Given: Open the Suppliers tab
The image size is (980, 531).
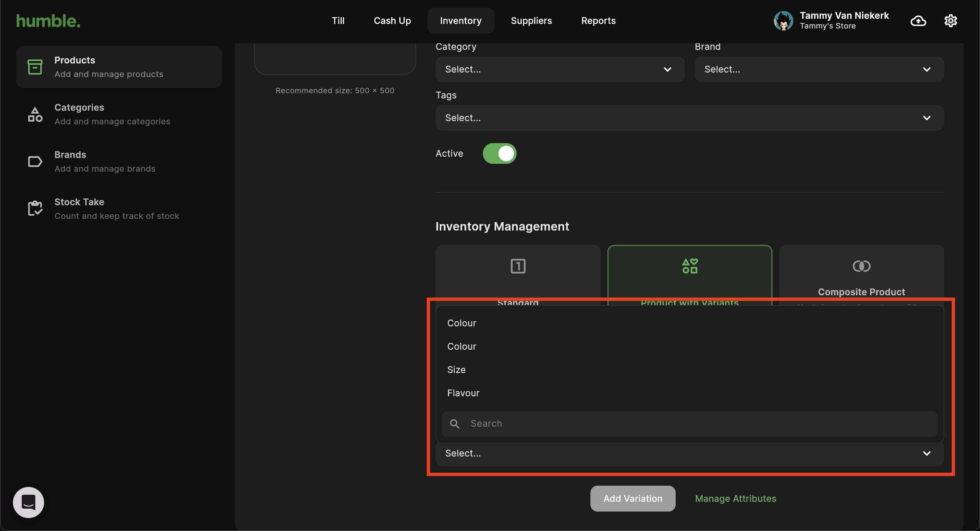Looking at the screenshot, I should (531, 20).
